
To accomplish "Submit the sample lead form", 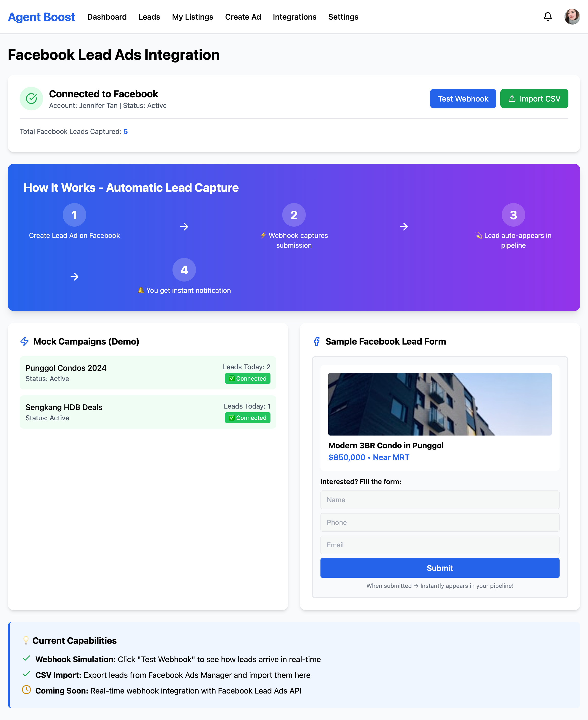I will (440, 568).
